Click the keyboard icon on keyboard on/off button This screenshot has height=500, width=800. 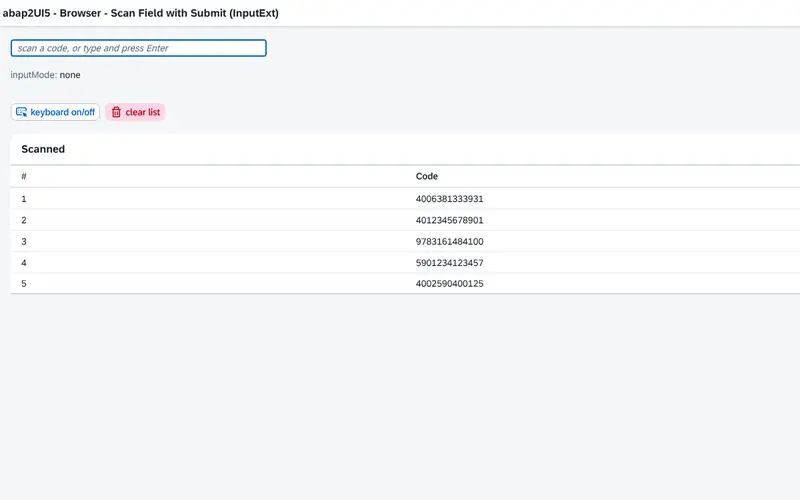pos(21,112)
